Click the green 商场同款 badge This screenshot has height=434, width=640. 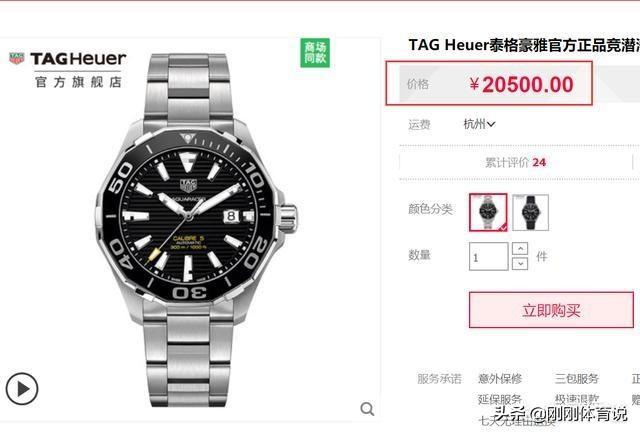[x=315, y=53]
